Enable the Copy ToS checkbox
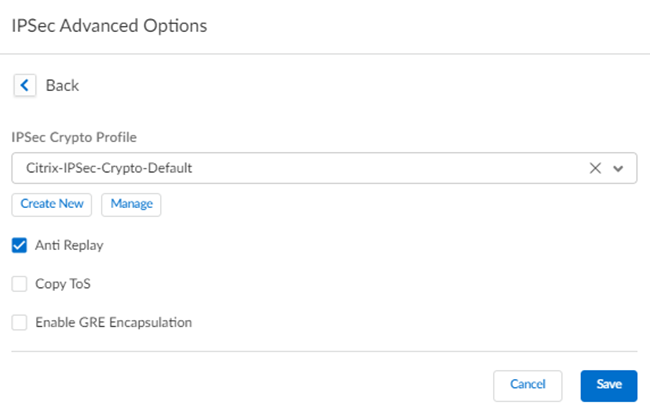650x419 pixels. [x=19, y=284]
